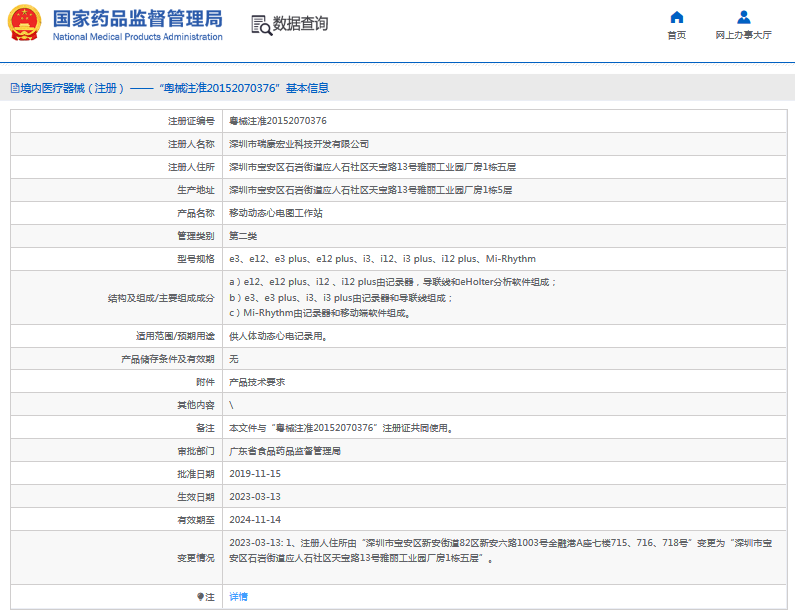Click expiry date 2024-11-14
Screen dimensions: 795x614
coord(255,520)
